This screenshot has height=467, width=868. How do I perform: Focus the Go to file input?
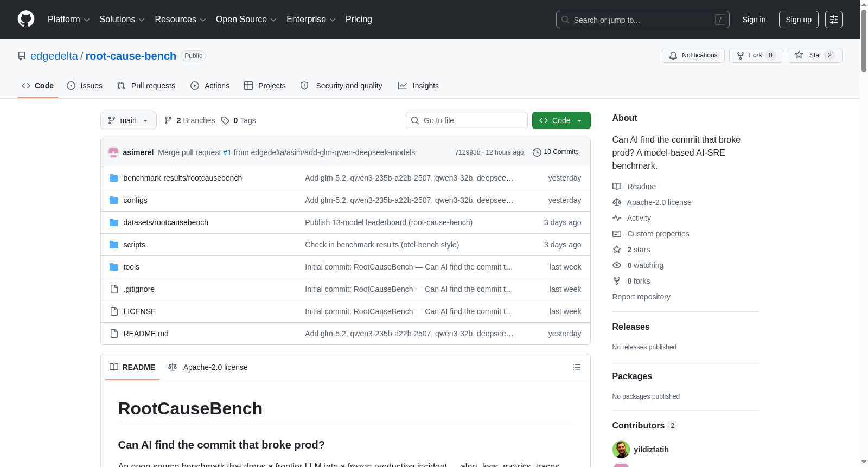coord(467,120)
